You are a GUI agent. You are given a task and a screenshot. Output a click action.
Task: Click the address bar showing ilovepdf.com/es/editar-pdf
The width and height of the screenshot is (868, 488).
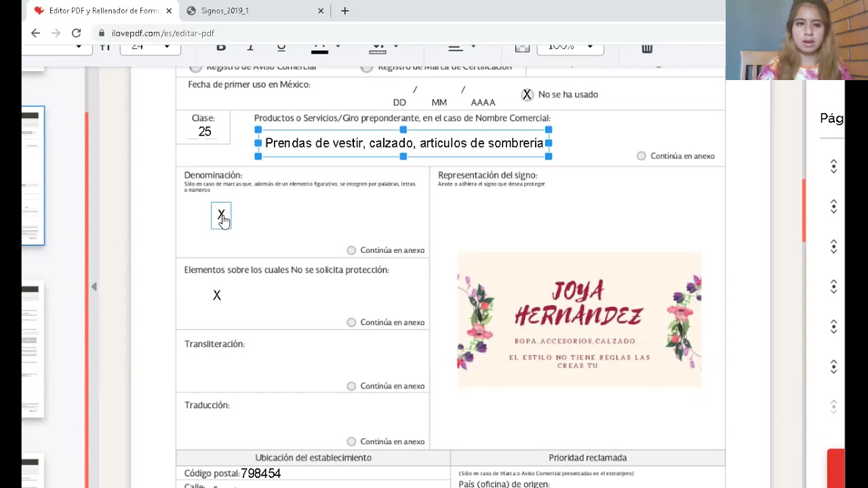(407, 33)
